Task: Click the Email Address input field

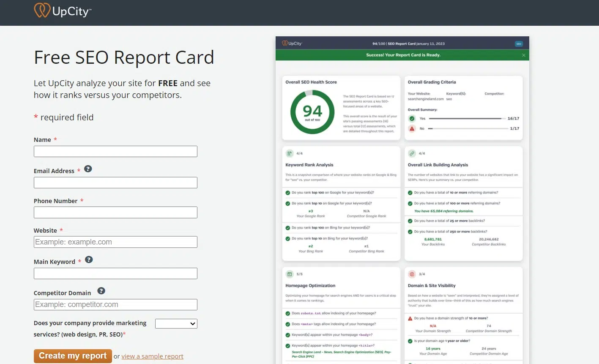Action: [x=115, y=183]
